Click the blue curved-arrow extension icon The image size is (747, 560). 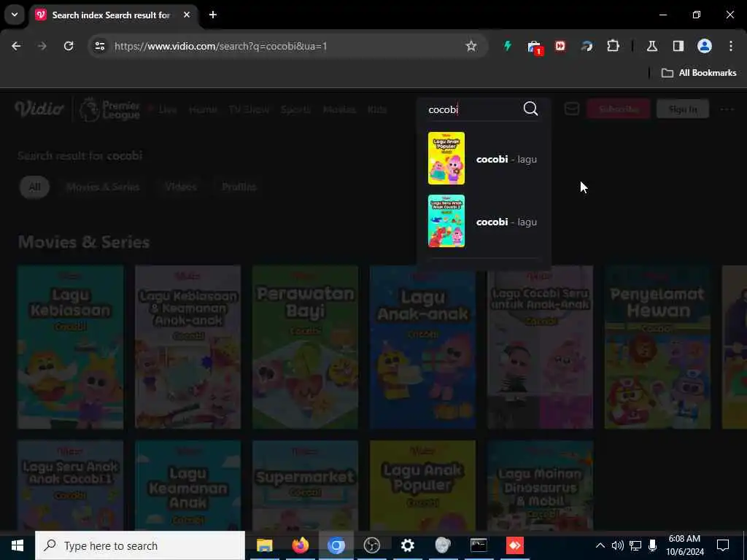[x=587, y=46]
